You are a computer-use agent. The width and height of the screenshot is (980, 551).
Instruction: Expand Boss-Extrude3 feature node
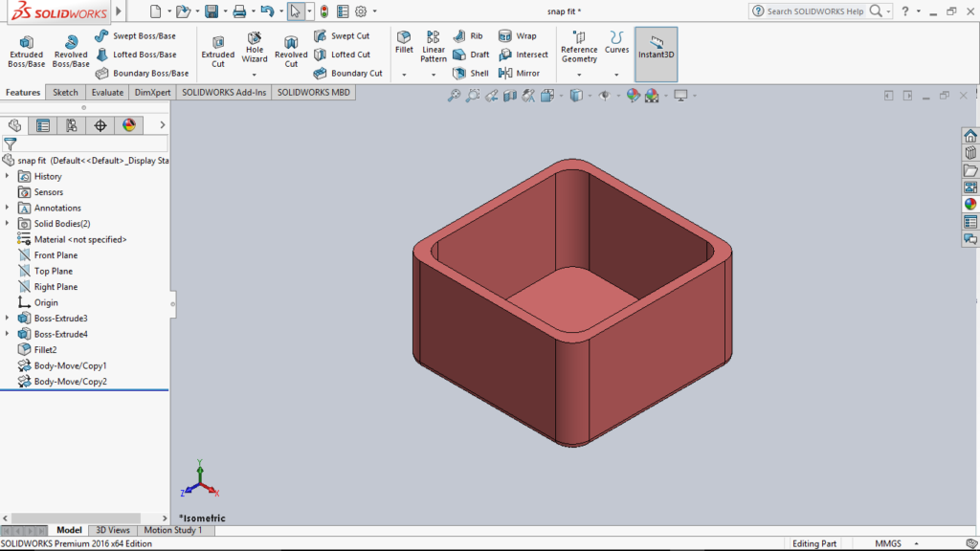pos(8,318)
